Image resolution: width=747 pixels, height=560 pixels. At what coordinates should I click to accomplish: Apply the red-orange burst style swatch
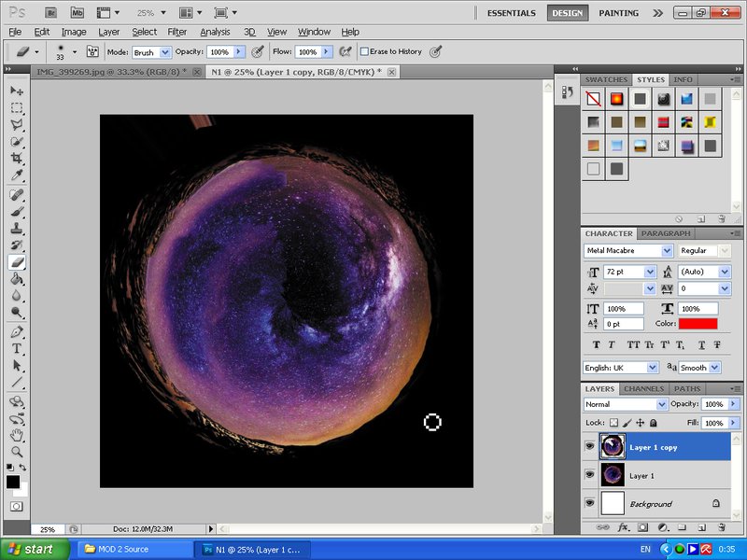point(616,99)
